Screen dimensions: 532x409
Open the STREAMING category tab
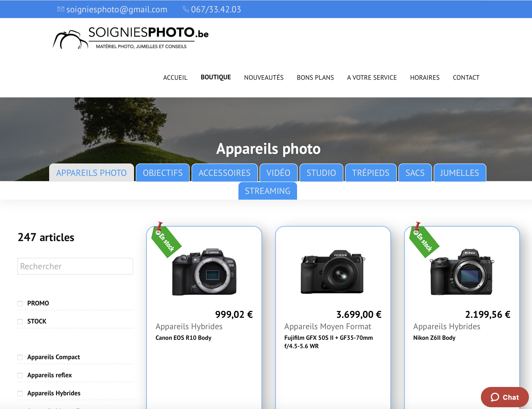pos(267,191)
